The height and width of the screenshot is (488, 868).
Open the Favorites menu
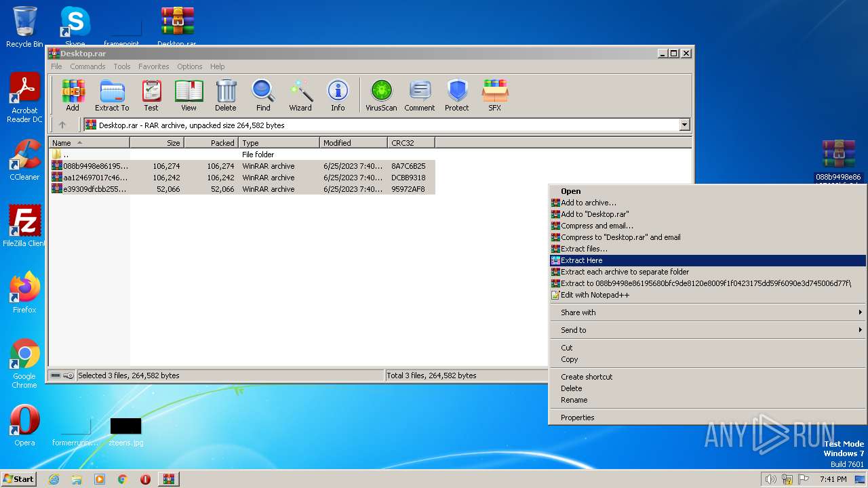pyautogui.click(x=154, y=66)
